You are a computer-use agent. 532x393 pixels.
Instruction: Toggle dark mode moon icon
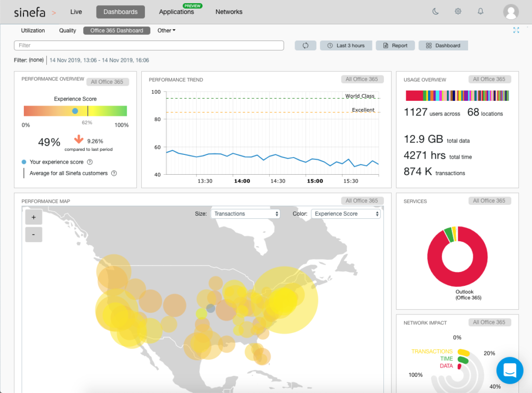(435, 11)
